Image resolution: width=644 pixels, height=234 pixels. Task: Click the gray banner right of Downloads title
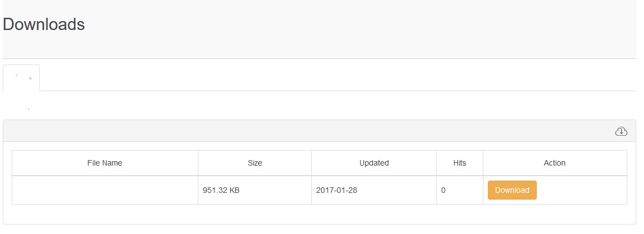pos(361,28)
